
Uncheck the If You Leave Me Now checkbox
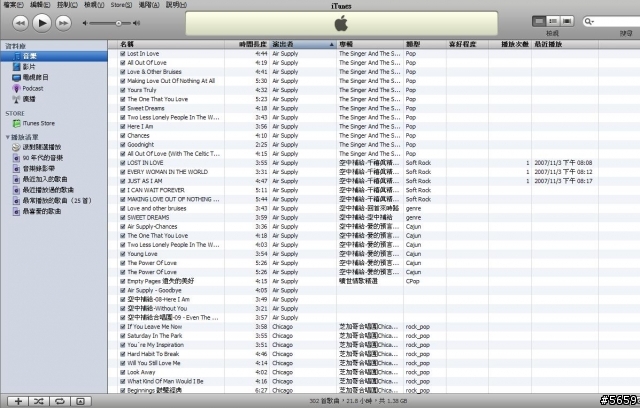(122, 327)
